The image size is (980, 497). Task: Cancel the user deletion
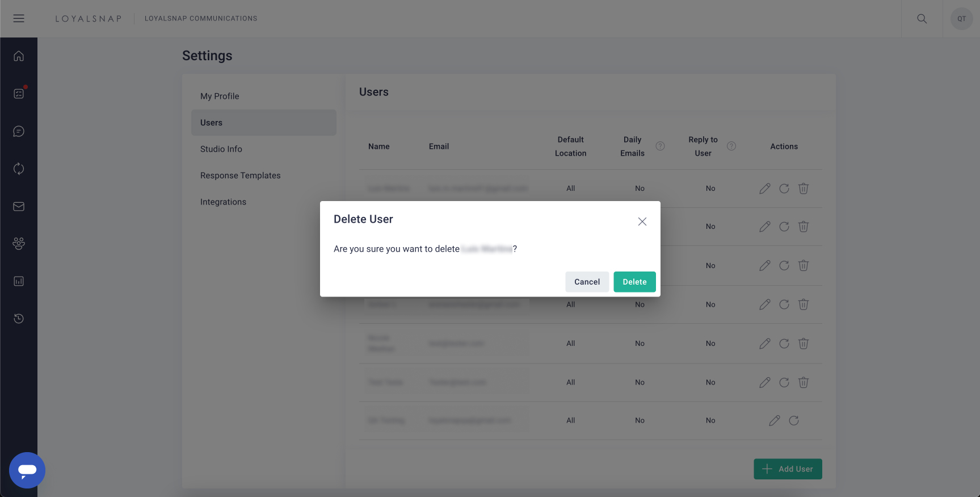(587, 282)
